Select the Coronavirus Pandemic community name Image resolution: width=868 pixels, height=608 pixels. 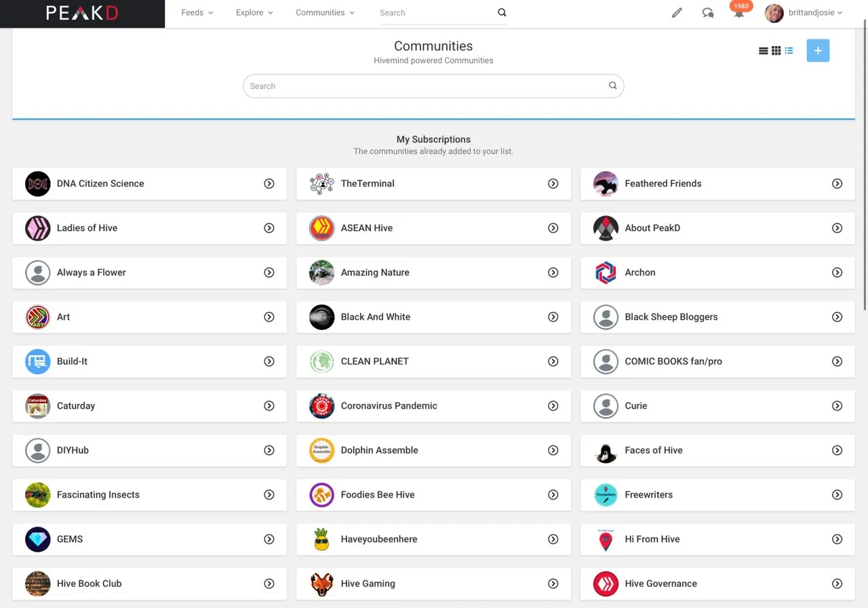click(x=389, y=406)
